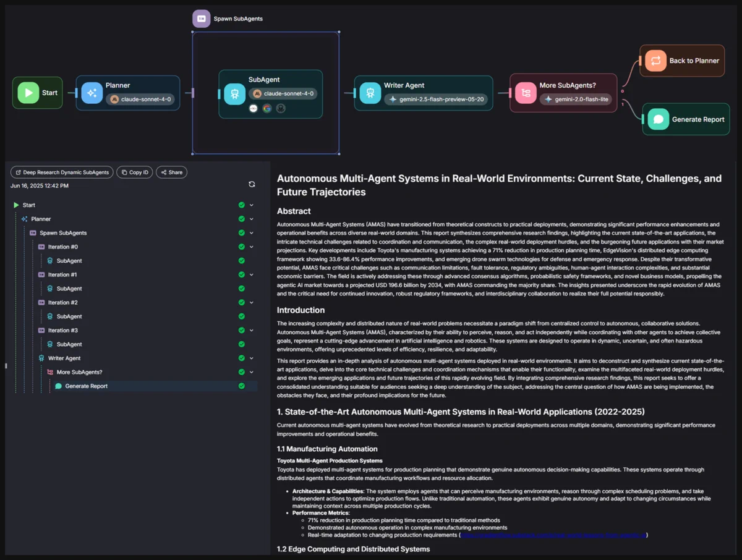Click the blue sparkle icon on Planner node
The width and height of the screenshot is (742, 560).
click(x=92, y=93)
